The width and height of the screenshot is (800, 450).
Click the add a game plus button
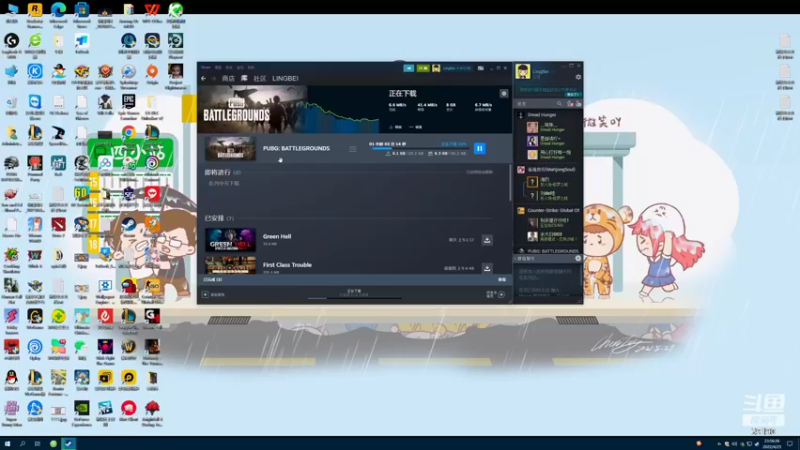click(205, 294)
